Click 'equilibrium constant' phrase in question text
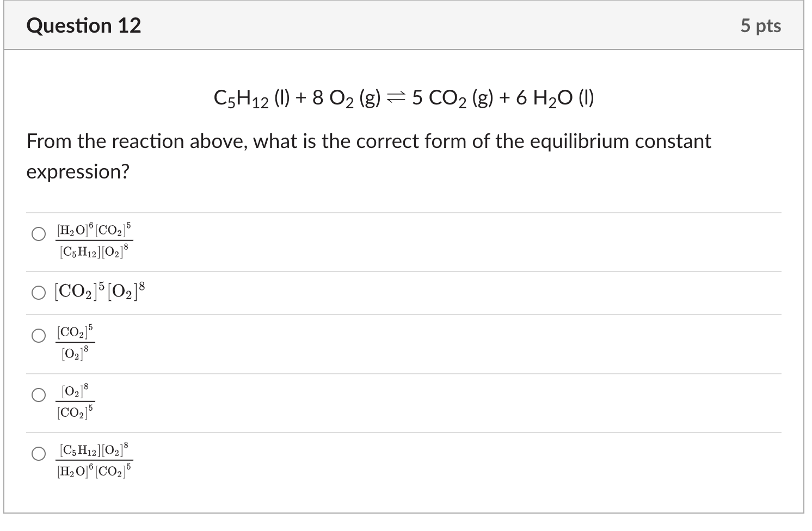 620,141
